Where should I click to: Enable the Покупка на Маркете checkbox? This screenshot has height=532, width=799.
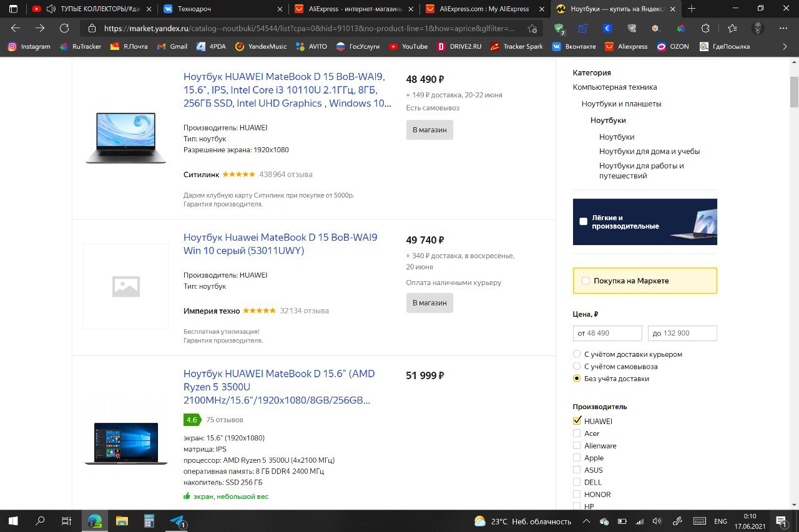pyautogui.click(x=586, y=281)
